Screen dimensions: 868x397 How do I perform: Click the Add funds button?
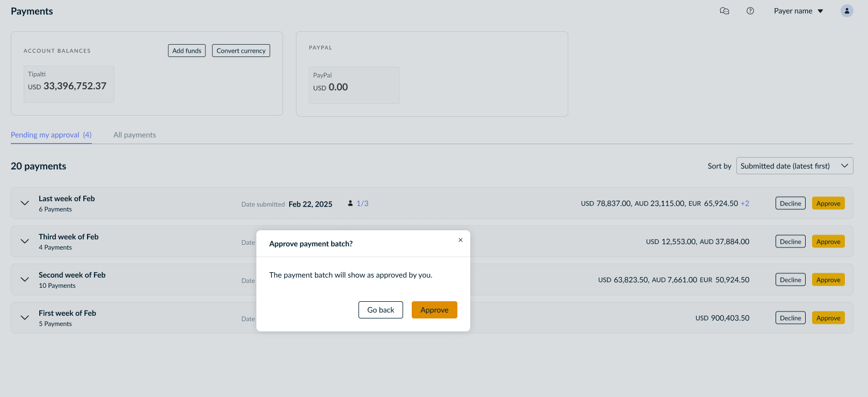(187, 51)
